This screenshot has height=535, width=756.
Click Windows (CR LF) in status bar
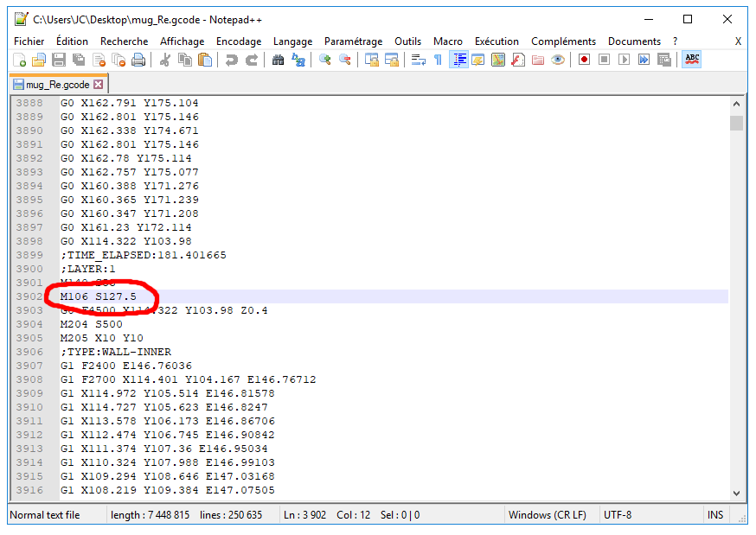pyautogui.click(x=548, y=515)
